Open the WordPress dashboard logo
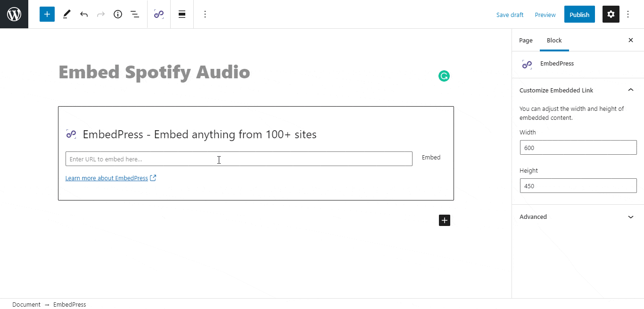Screen dimensions: 644x309 tap(14, 14)
